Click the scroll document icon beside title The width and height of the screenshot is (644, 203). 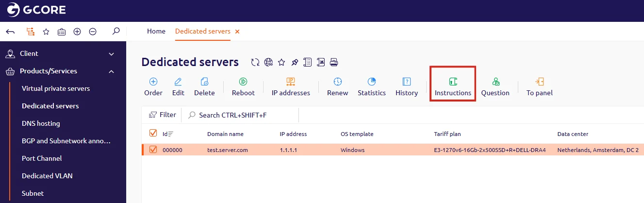click(x=307, y=62)
